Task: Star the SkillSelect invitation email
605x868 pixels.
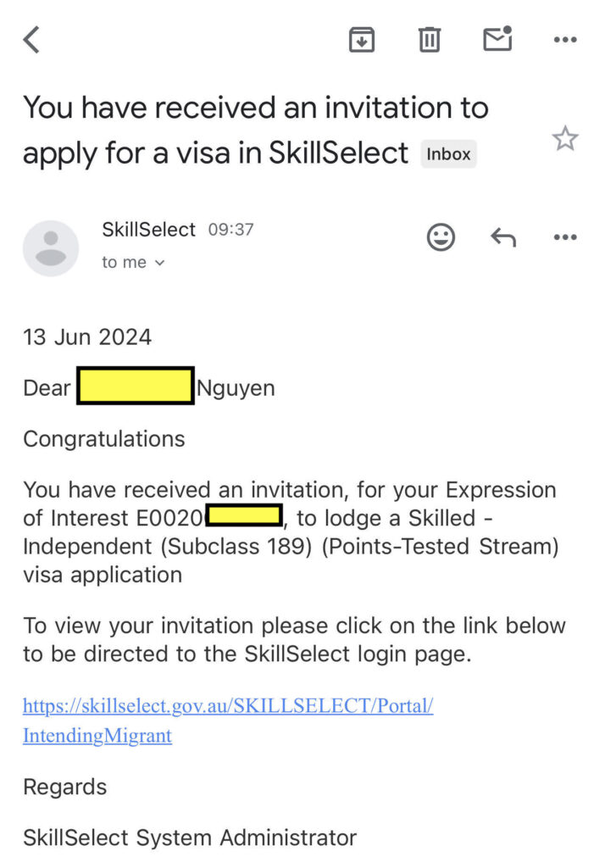Action: pos(565,139)
